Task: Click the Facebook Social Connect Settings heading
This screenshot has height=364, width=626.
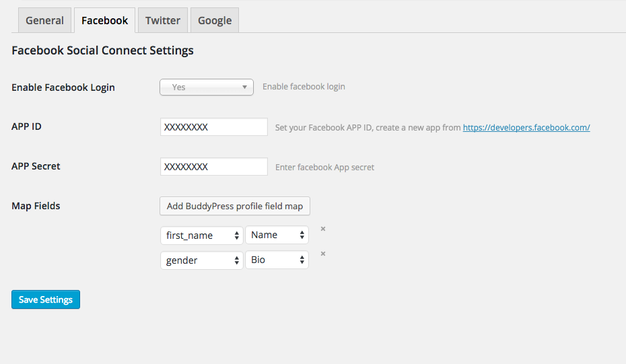Action: click(x=103, y=50)
